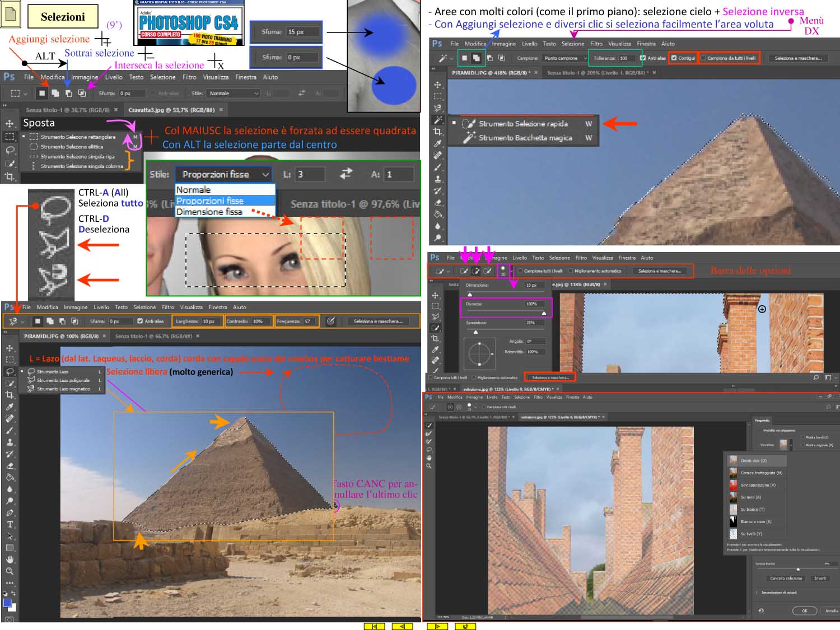Click Subtract brush icon in Quick Selection options bar

point(488,271)
